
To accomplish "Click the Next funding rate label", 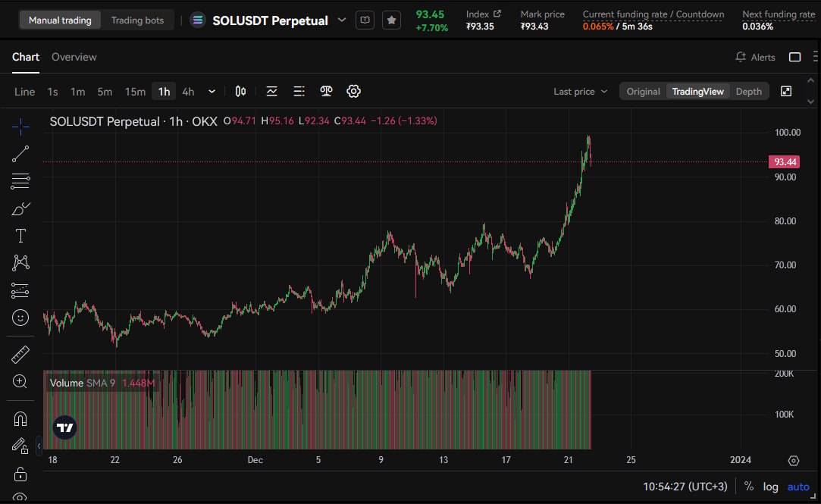I will [x=779, y=14].
